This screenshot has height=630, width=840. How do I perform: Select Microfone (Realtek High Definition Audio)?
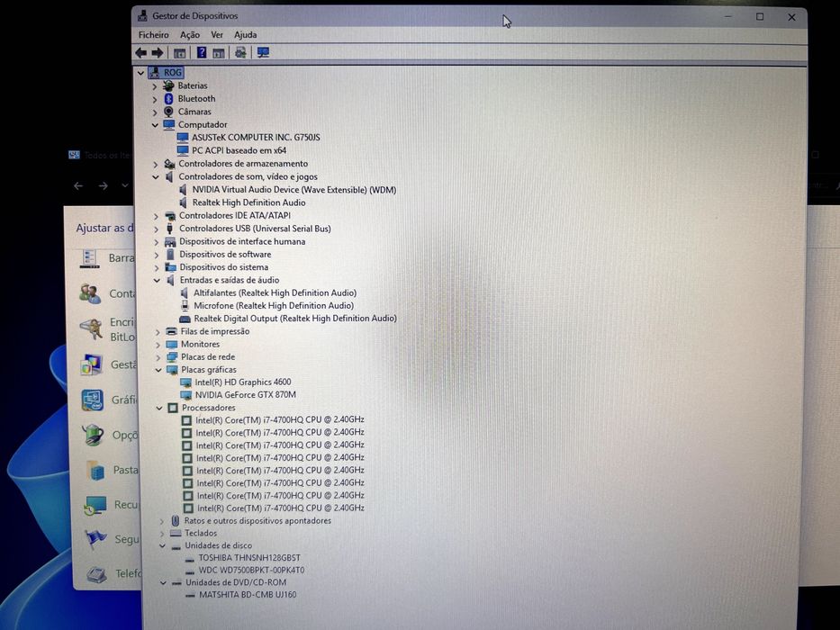[274, 306]
